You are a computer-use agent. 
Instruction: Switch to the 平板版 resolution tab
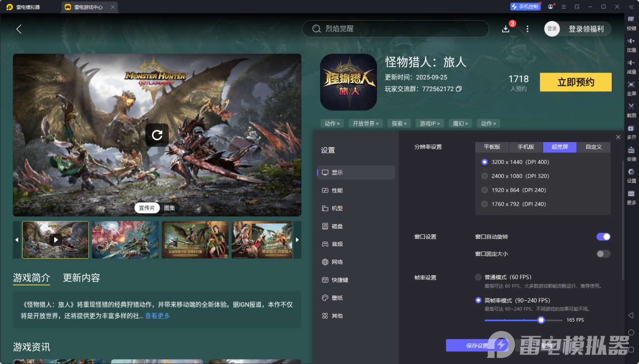[x=492, y=147]
